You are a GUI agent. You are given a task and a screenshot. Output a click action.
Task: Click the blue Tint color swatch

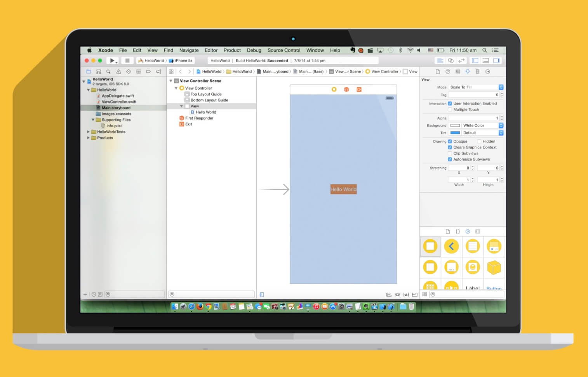coord(455,132)
